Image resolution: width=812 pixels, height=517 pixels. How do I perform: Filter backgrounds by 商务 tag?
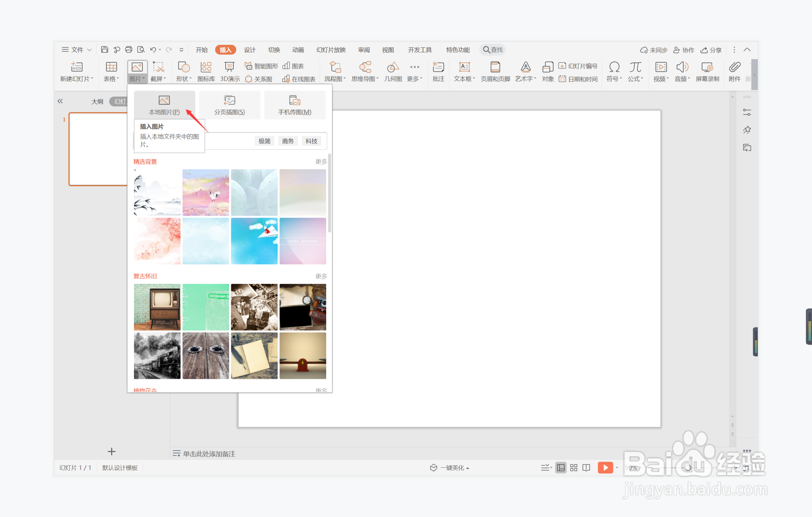tap(287, 141)
